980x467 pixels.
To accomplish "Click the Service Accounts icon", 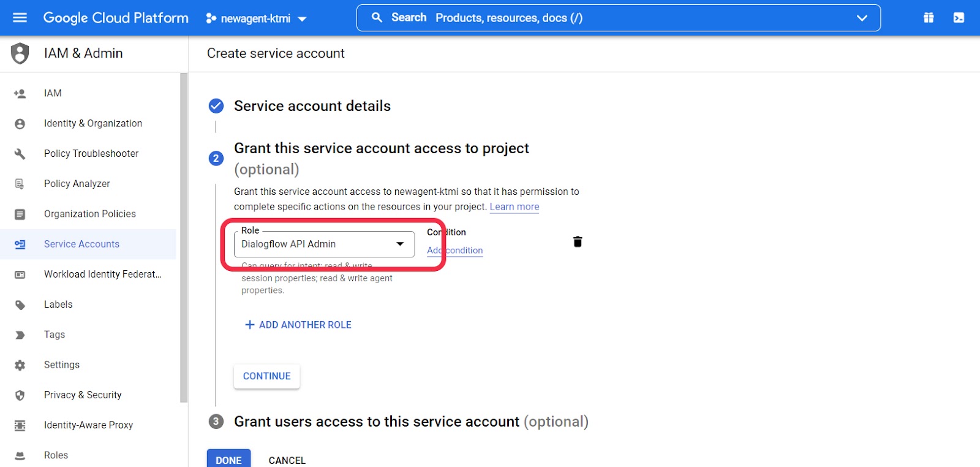I will click(x=20, y=244).
